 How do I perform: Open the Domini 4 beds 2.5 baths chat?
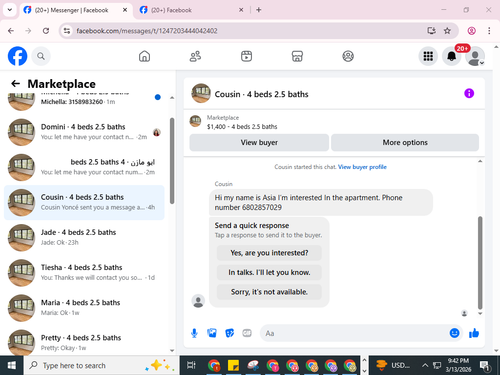[84, 132]
